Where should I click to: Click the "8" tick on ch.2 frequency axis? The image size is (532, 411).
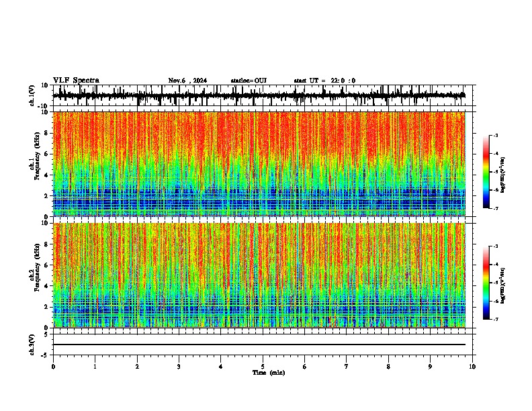click(47, 244)
